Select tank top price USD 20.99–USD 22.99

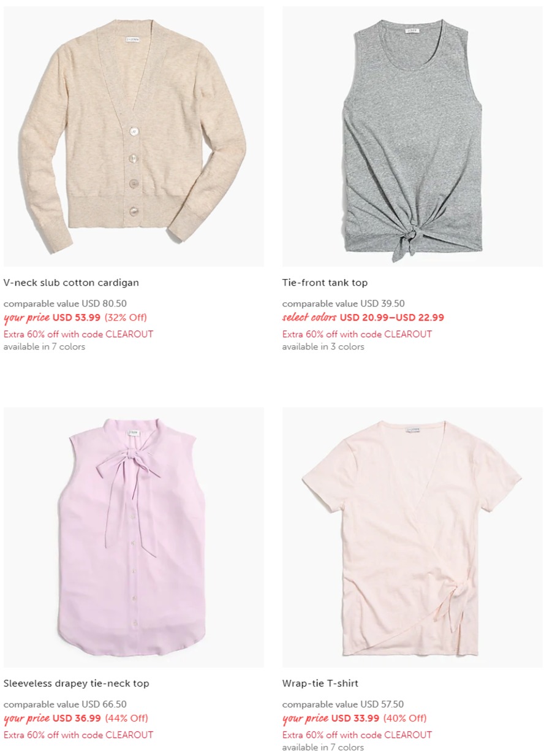tap(392, 318)
